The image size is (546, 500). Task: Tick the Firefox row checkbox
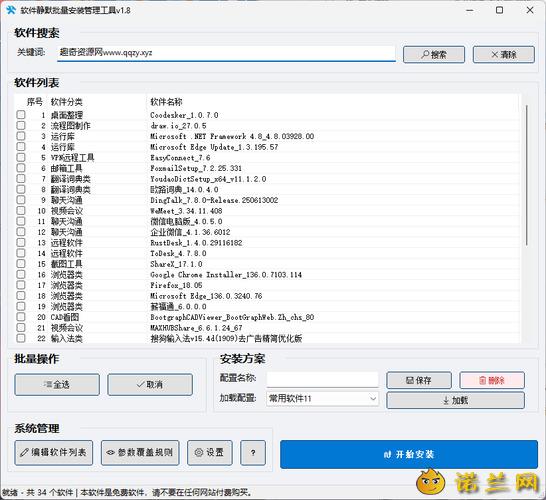21,285
